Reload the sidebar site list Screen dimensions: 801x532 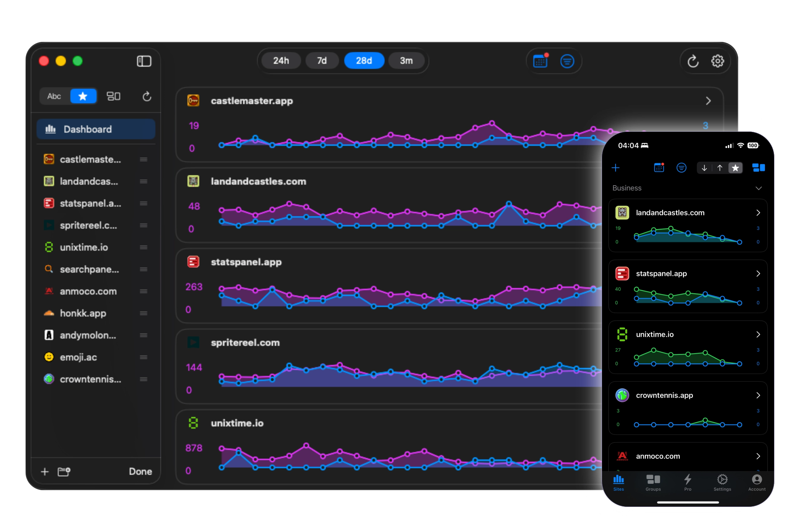[x=147, y=96]
